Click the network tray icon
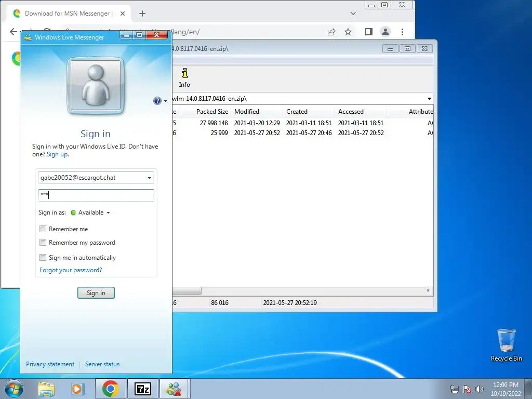This screenshot has height=399, width=532. pos(454,389)
